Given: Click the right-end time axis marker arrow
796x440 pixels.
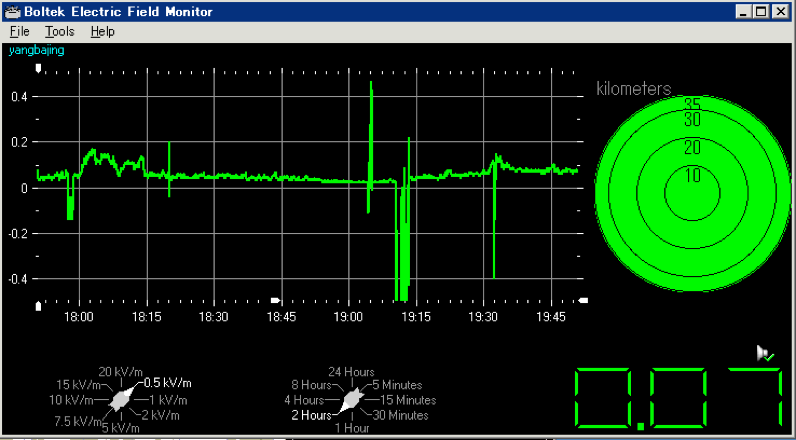Looking at the screenshot, I should click(583, 300).
